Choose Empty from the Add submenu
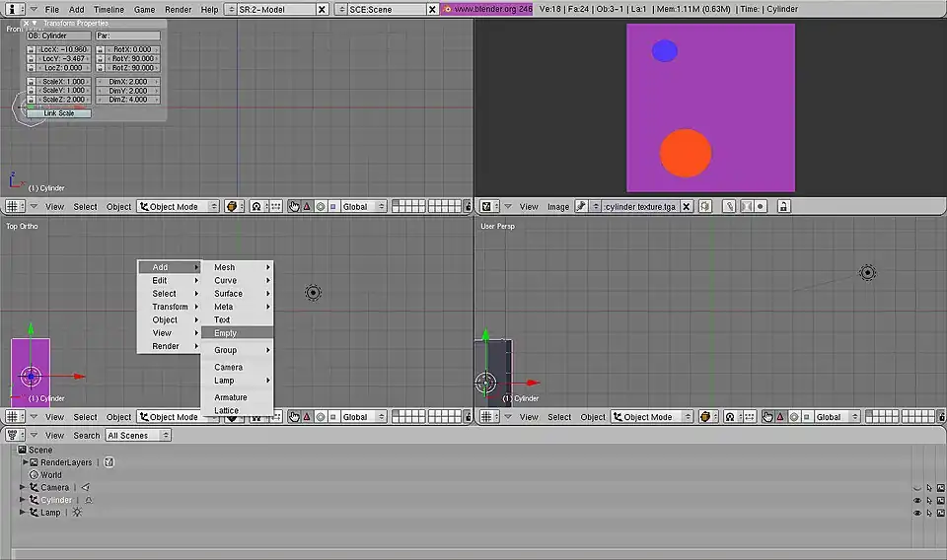 point(226,333)
